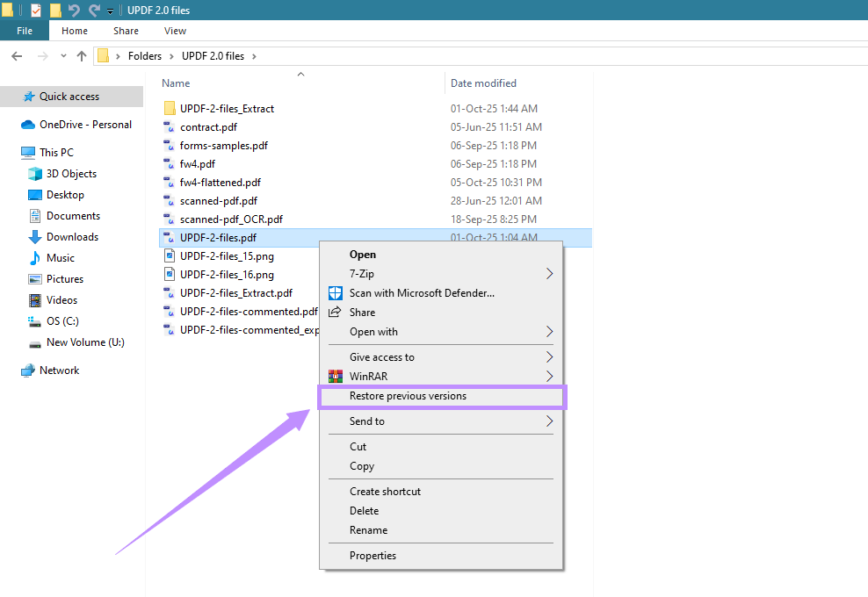
Task: Open OneDrive - Personal from the sidebar
Action: (79, 124)
